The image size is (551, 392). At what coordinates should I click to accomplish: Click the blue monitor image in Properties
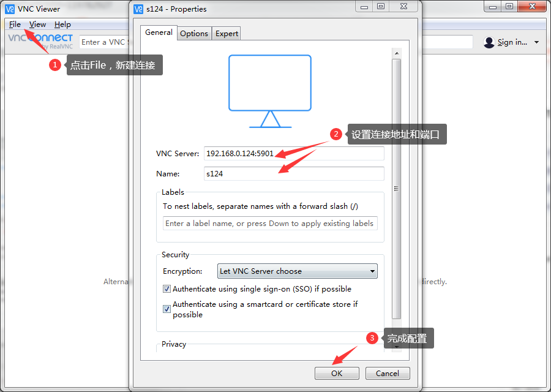[270, 91]
